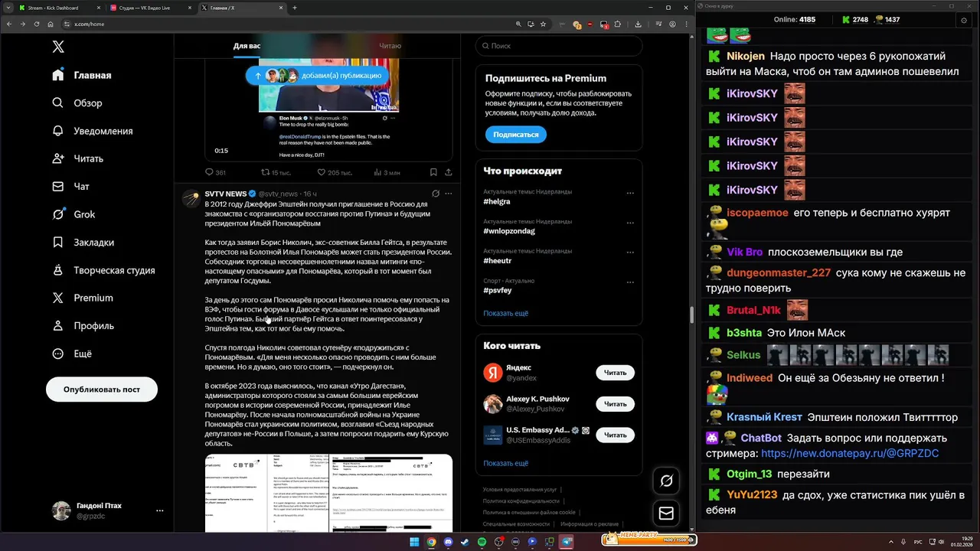Click Показать ещё under Кого читать

point(505,463)
